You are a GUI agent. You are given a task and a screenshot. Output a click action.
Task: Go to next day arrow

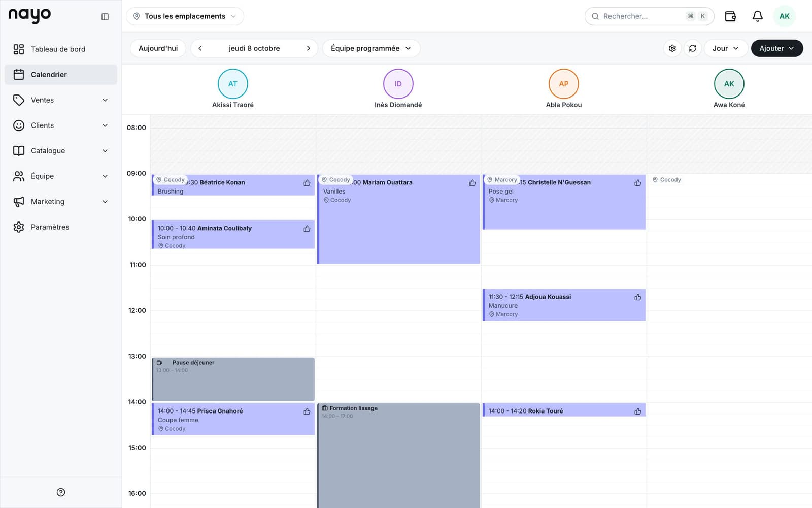click(308, 48)
